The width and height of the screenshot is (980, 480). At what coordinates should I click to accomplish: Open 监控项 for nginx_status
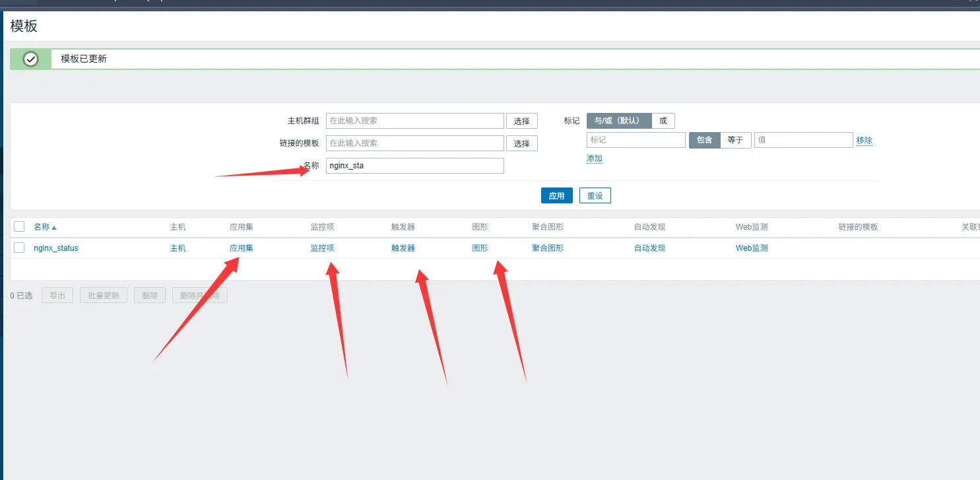point(322,248)
